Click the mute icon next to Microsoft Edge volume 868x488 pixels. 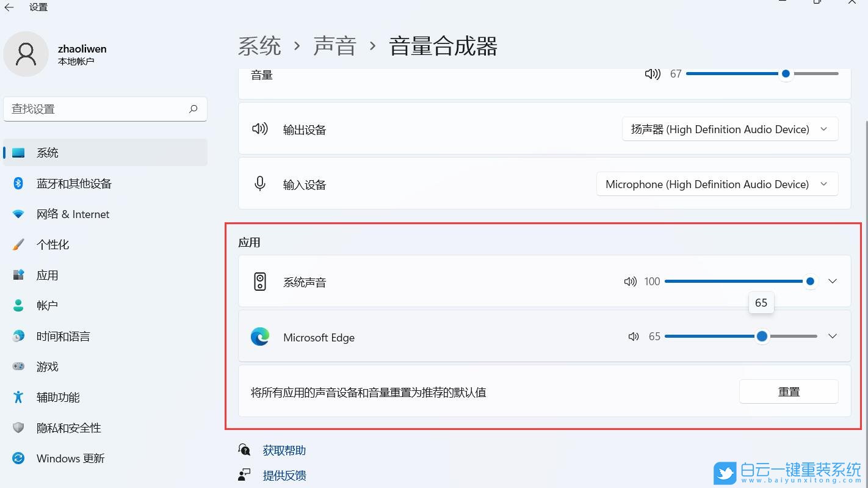coord(633,336)
